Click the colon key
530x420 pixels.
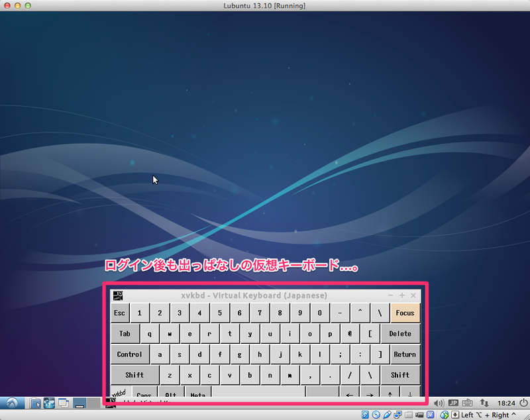point(360,354)
